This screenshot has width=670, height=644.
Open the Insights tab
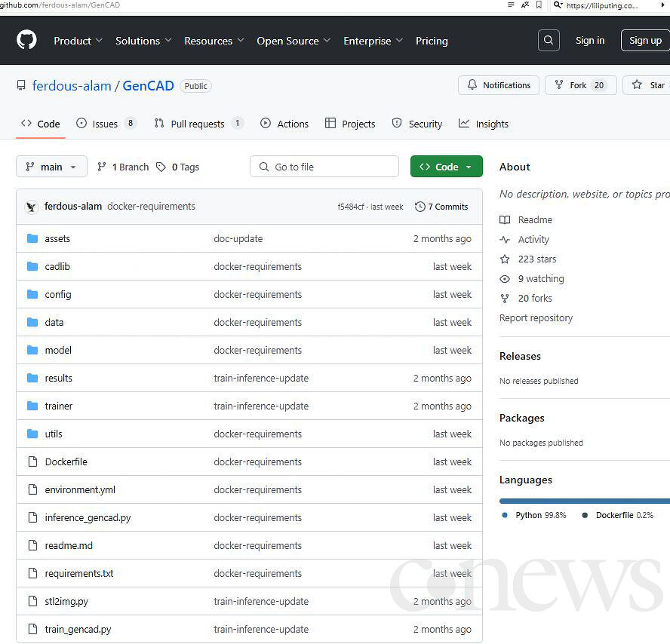(x=484, y=124)
